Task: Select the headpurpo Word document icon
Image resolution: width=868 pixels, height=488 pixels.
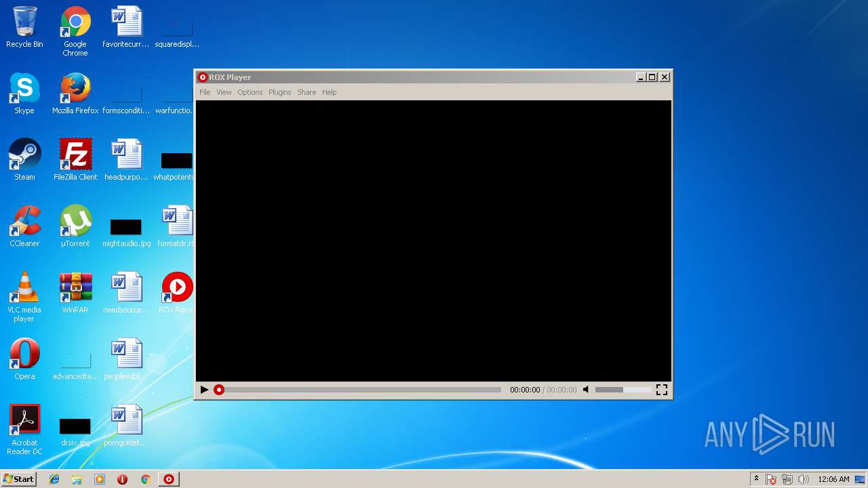Action: 126,160
